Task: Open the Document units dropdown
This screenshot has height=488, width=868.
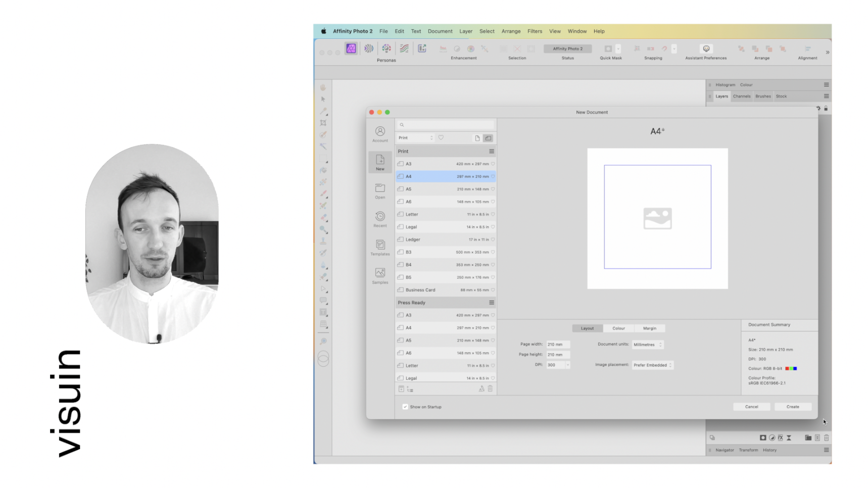Action: click(648, 345)
